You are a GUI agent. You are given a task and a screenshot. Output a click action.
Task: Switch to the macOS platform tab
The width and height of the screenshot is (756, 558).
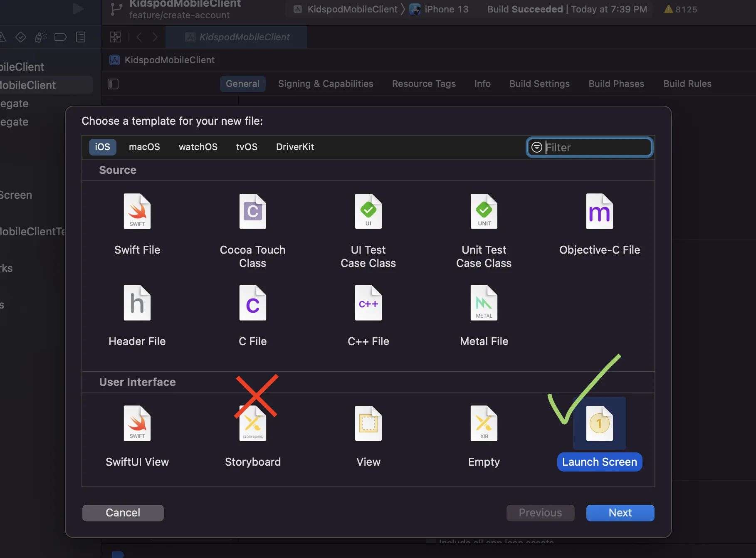[144, 147]
